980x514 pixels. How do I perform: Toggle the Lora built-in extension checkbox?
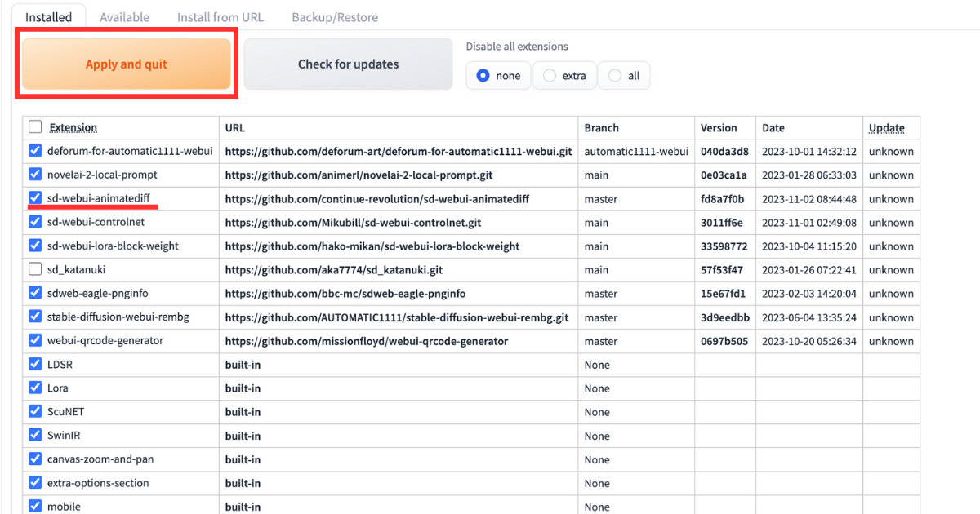tap(35, 388)
